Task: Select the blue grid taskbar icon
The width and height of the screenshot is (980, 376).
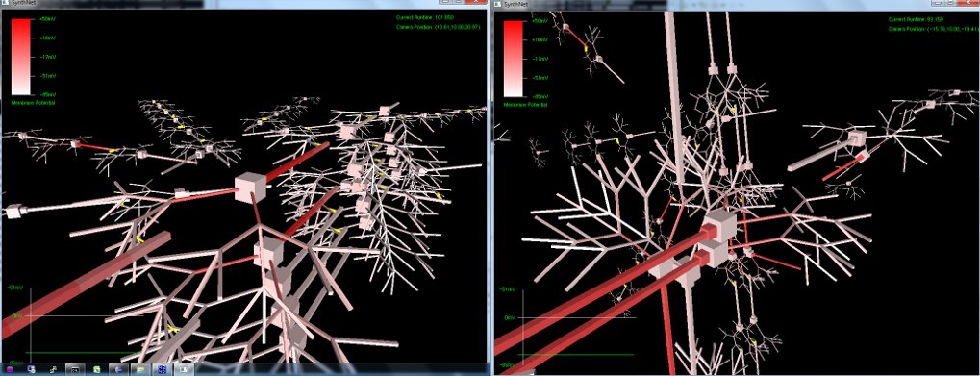Action: point(162,370)
